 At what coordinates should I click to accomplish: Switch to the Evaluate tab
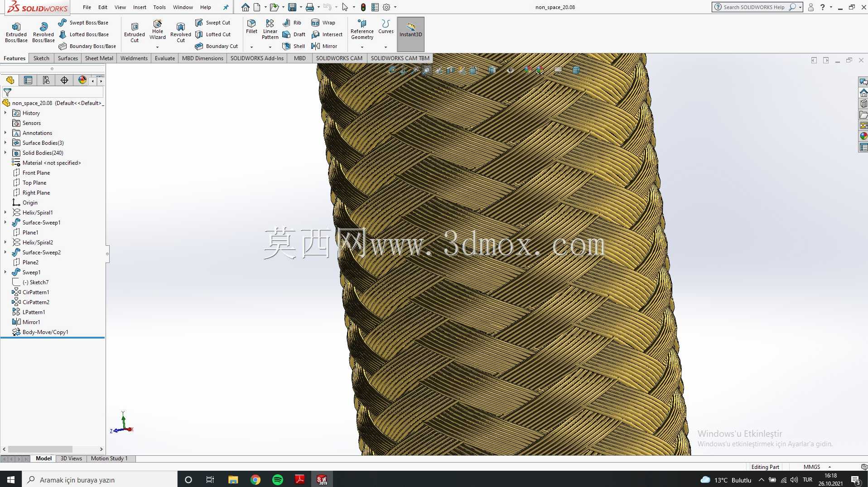165,58
